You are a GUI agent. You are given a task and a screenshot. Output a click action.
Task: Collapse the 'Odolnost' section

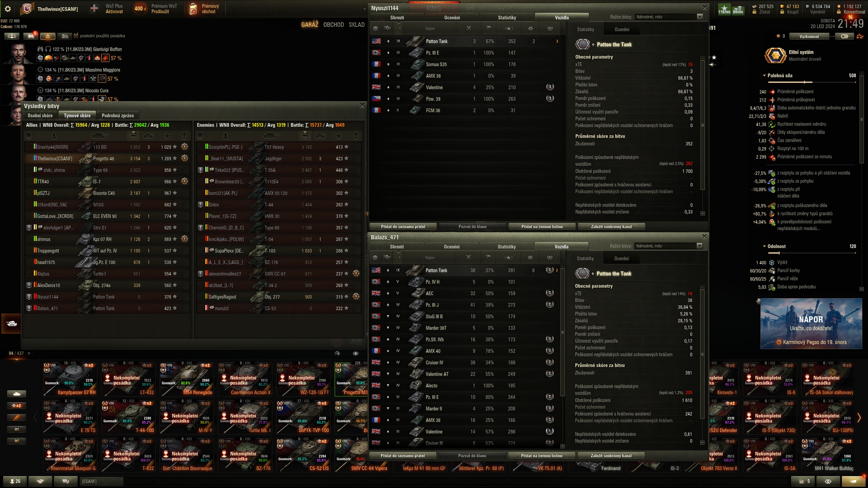pos(764,246)
